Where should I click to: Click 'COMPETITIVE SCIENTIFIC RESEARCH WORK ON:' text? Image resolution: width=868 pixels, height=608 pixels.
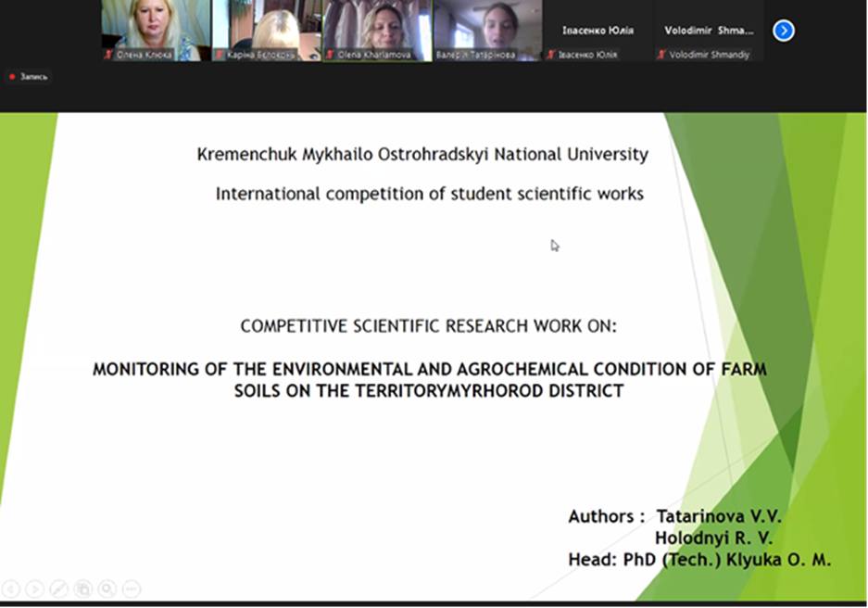[429, 325]
